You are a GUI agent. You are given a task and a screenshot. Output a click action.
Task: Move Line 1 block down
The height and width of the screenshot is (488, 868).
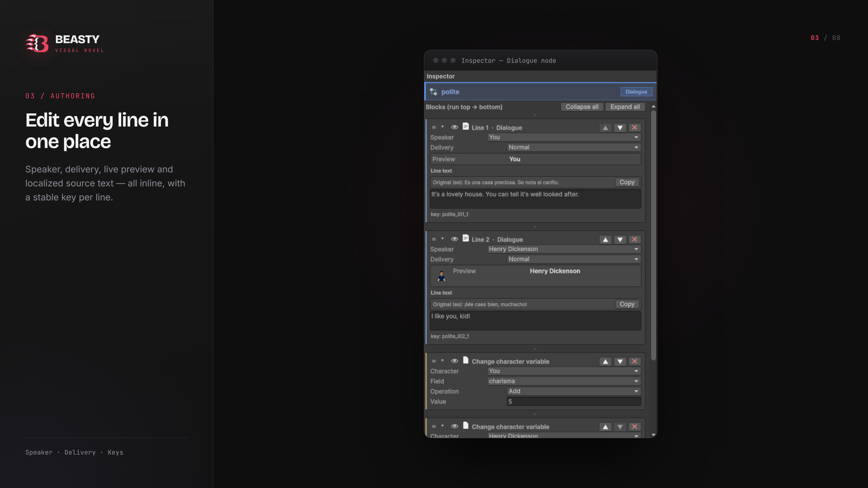pyautogui.click(x=620, y=128)
